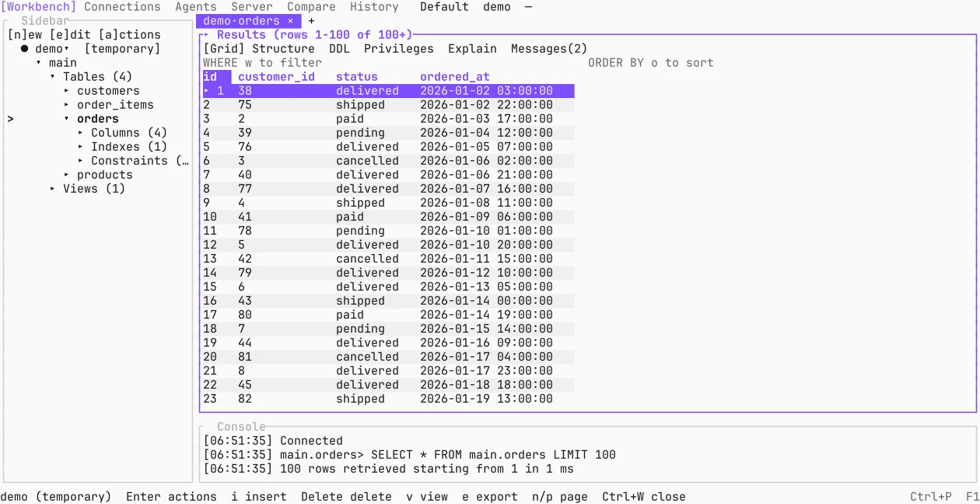Viewport: 980px width, 504px height.
Task: Select the ordered_at column header
Action: (455, 77)
